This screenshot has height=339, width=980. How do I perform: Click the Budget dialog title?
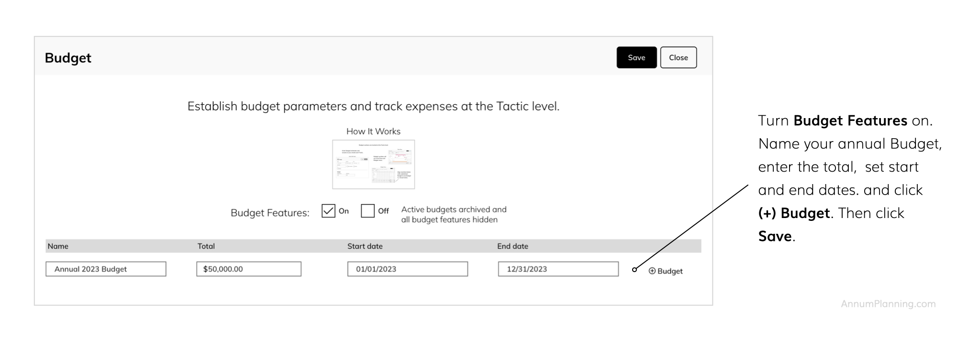[68, 58]
